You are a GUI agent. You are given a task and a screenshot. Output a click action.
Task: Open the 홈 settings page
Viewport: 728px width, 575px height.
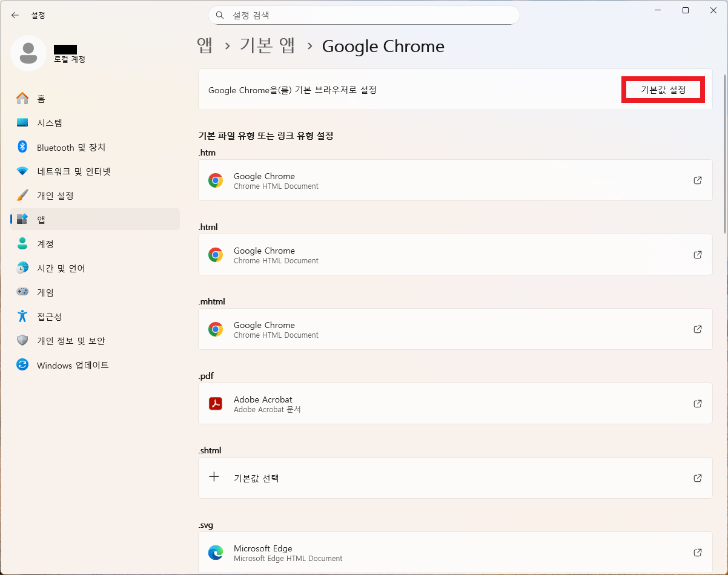(95, 99)
